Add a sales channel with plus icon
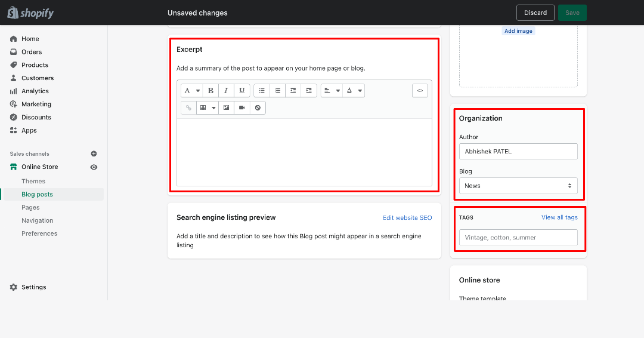 click(94, 154)
